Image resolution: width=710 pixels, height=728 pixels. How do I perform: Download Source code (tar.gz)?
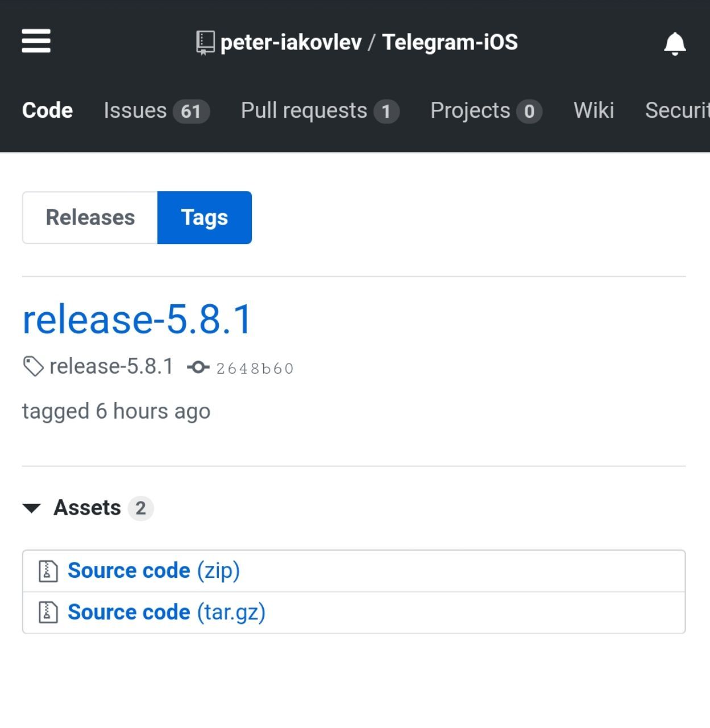click(167, 613)
